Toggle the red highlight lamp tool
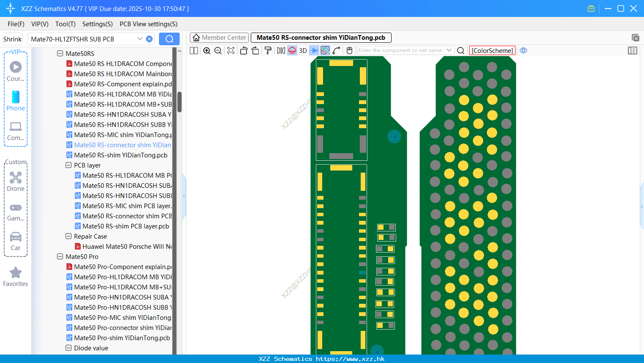The width and height of the screenshot is (644, 363). [x=292, y=50]
